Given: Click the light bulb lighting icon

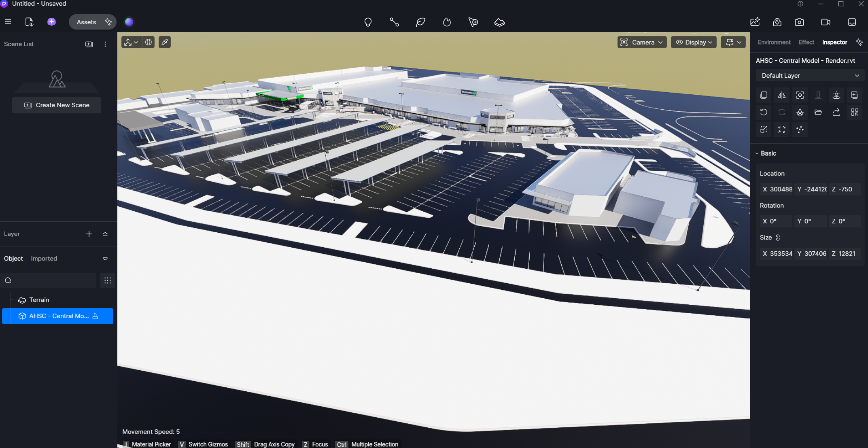Looking at the screenshot, I should 368,22.
